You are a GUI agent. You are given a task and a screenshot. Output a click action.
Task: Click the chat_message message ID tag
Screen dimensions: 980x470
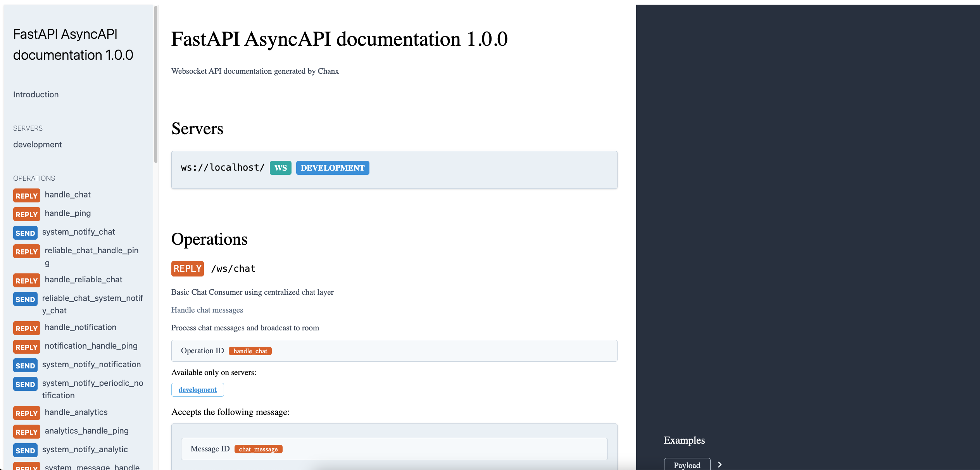(x=258, y=449)
